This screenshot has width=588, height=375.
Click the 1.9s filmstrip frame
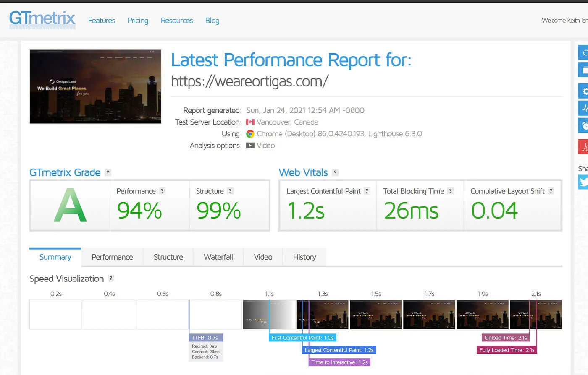[483, 315]
